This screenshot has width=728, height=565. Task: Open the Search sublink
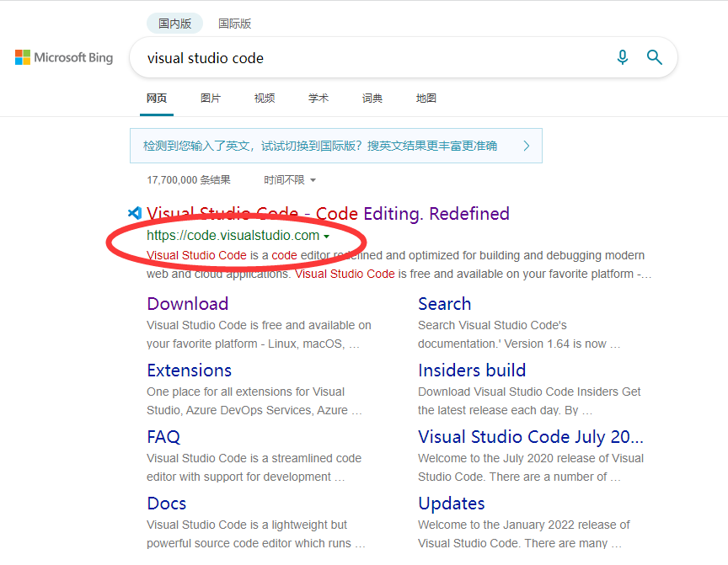tap(444, 304)
